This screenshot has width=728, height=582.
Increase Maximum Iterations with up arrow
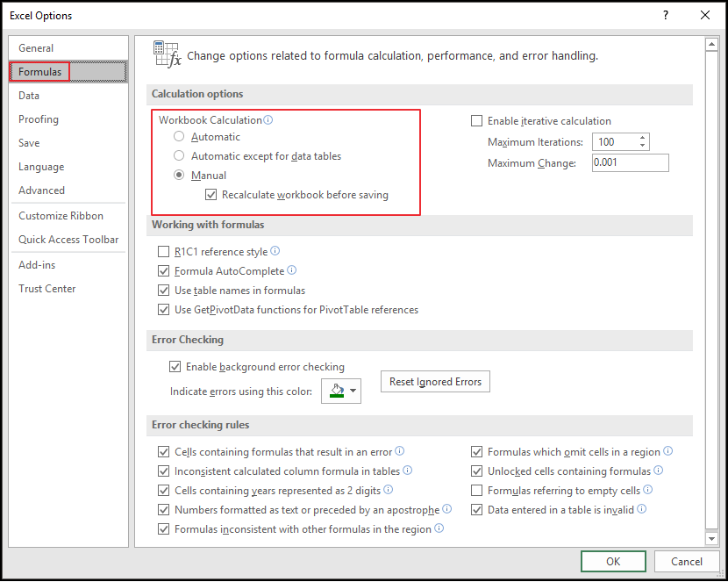642,138
